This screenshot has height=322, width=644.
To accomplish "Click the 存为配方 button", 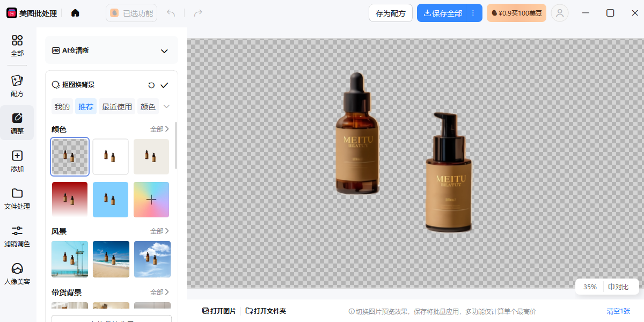I will pos(391,13).
